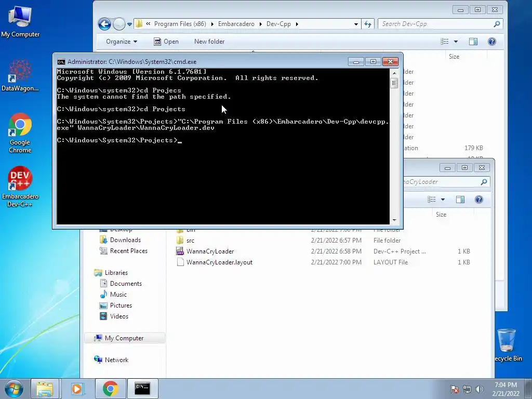This screenshot has width=532, height=399.
Task: Select WannaCryLoader.layout file row
Action: click(322, 262)
